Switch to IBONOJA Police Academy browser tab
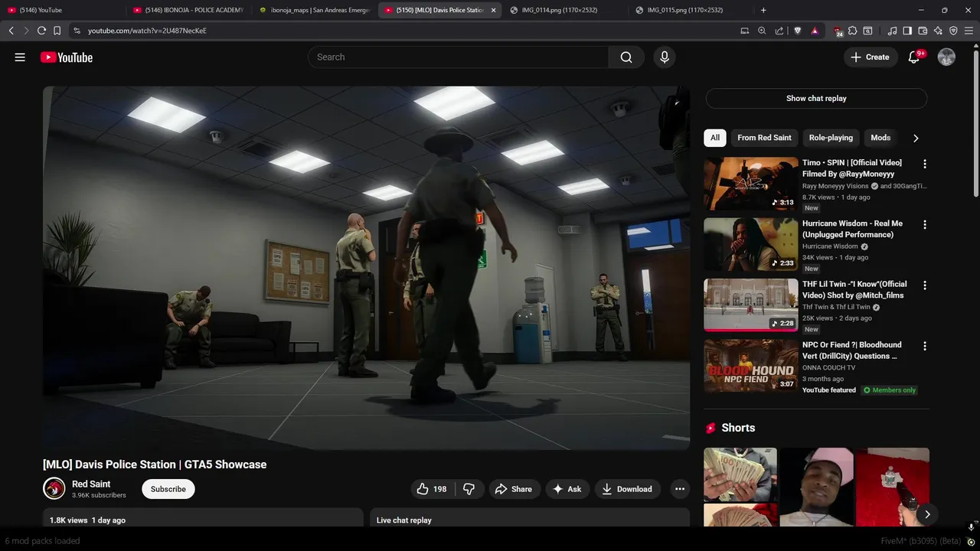 coord(188,10)
